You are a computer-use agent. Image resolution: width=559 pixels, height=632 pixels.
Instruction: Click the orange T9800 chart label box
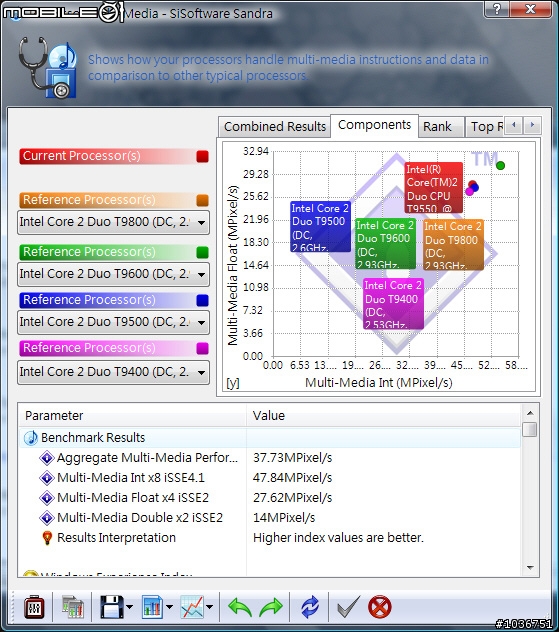tap(453, 245)
